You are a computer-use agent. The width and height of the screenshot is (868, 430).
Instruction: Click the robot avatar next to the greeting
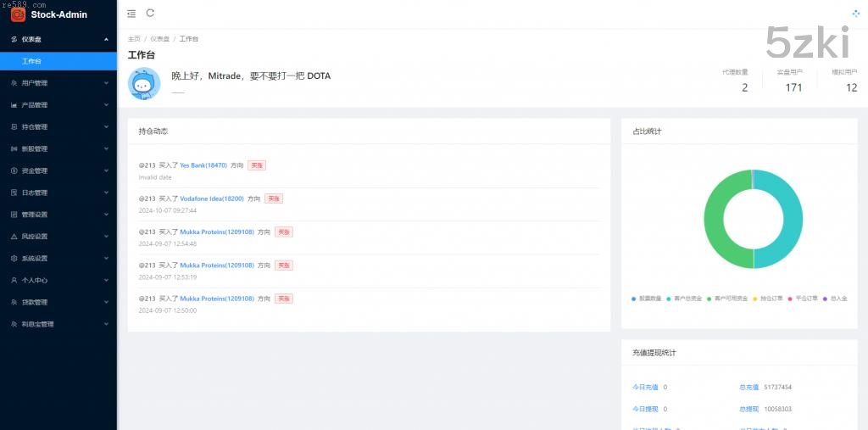[x=143, y=83]
